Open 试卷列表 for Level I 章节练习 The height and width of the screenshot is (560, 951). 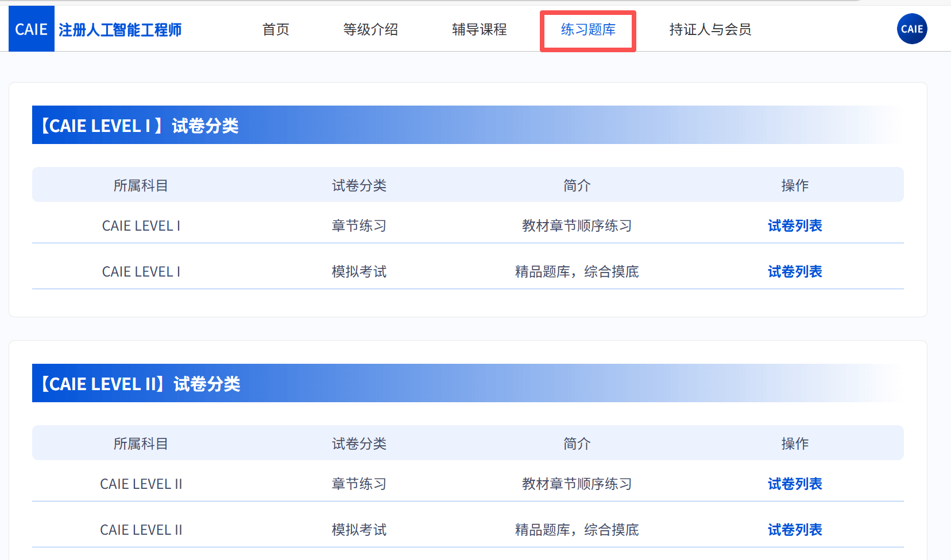pyautogui.click(x=795, y=226)
